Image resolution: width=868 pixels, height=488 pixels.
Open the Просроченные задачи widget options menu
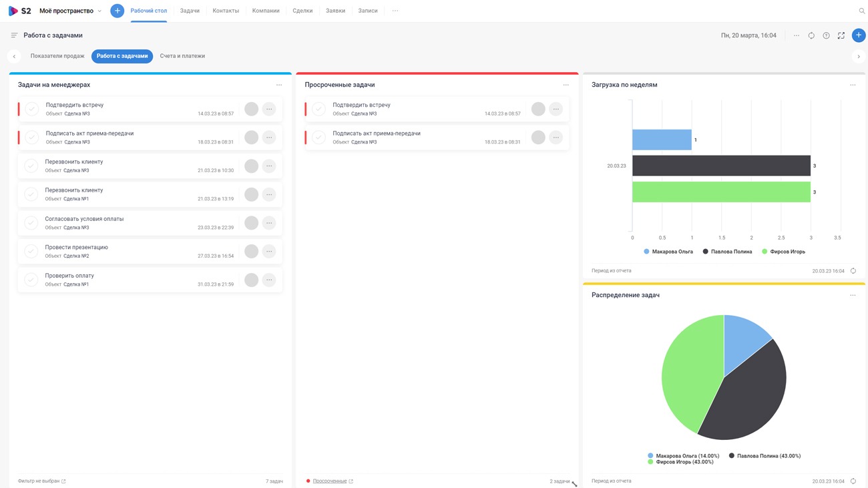click(x=566, y=85)
